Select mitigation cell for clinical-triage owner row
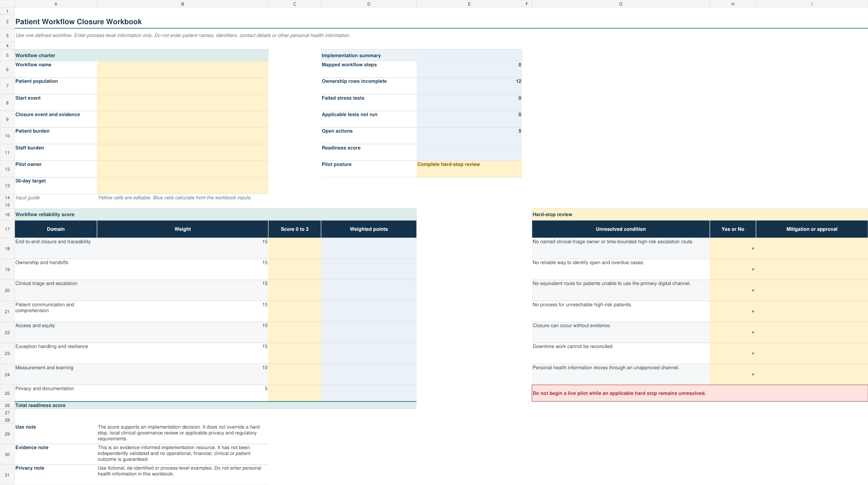Image resolution: width=868 pixels, height=485 pixels. (x=812, y=248)
